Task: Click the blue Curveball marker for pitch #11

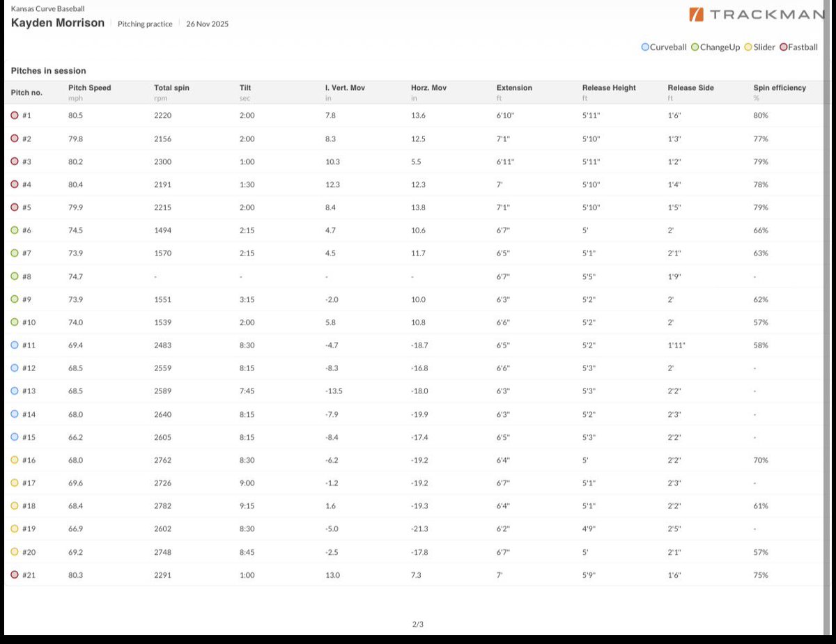Action: [x=15, y=345]
